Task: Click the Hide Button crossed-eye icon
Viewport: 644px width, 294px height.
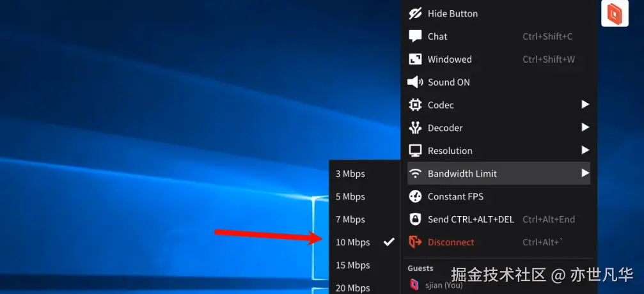Action: (x=415, y=13)
